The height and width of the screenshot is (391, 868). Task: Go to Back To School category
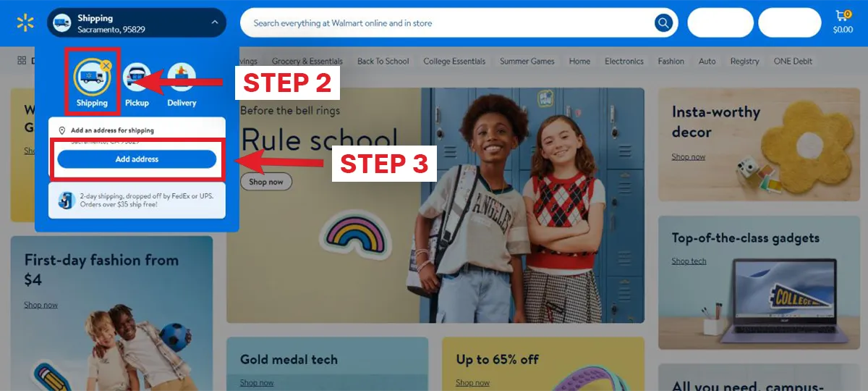pyautogui.click(x=383, y=62)
